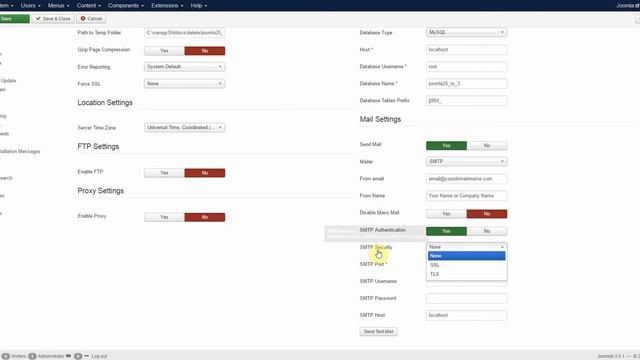
Task: Click the Send Test Mail button
Action: coord(378,331)
